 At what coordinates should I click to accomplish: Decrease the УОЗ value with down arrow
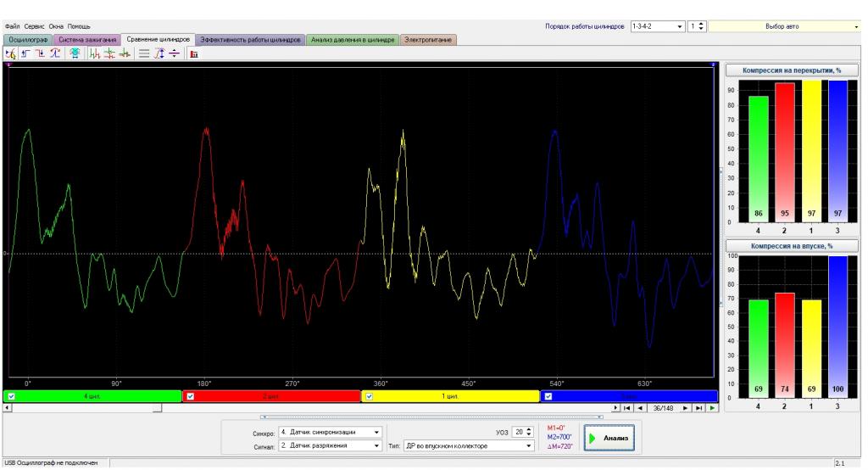[x=529, y=434]
